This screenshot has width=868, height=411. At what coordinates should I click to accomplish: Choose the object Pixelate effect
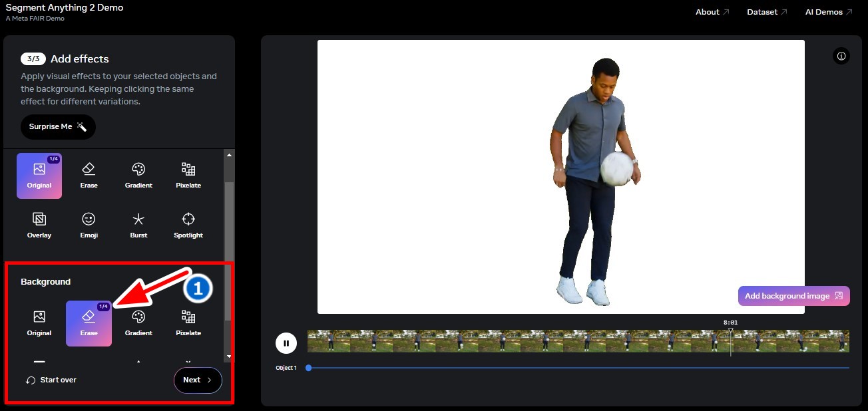188,176
